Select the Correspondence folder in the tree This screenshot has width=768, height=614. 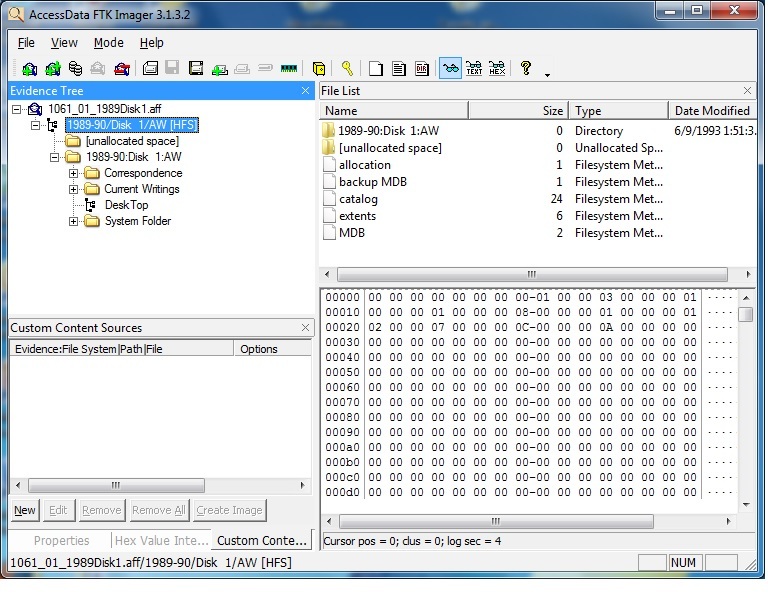click(x=143, y=173)
